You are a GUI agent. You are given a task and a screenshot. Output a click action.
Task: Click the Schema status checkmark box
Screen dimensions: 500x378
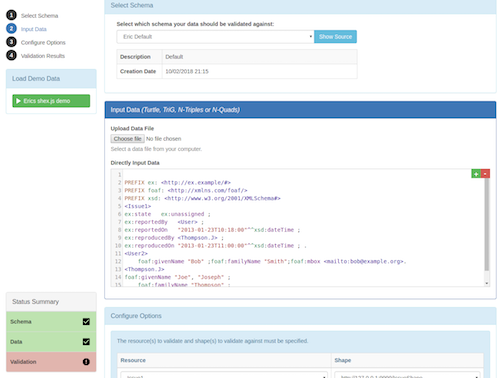86,321
